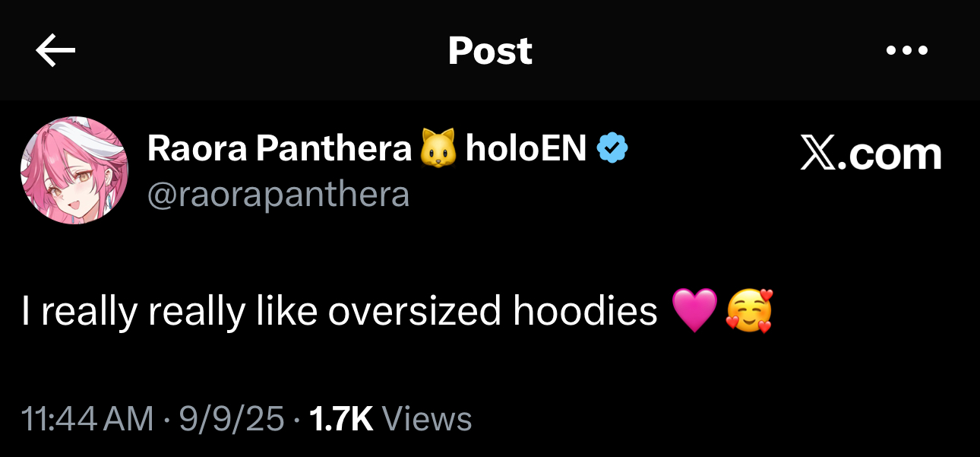
Task: Open the three-dot more options menu
Action: click(x=907, y=51)
